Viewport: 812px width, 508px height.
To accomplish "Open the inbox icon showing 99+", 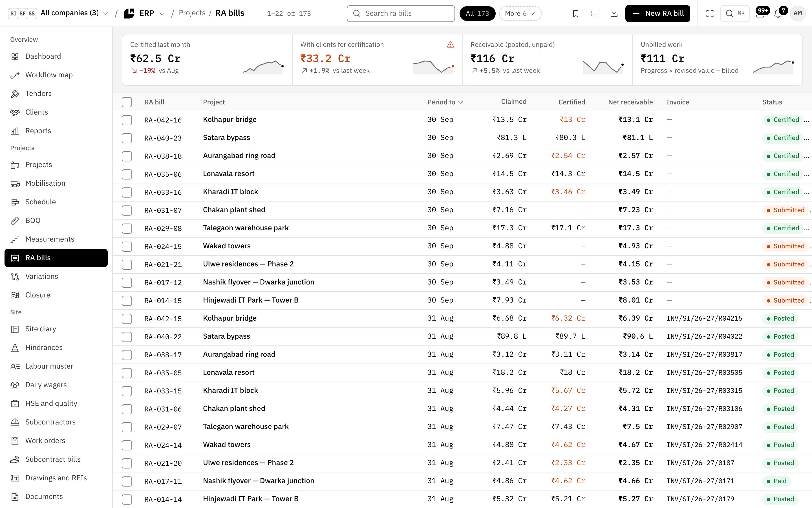I will (760, 14).
